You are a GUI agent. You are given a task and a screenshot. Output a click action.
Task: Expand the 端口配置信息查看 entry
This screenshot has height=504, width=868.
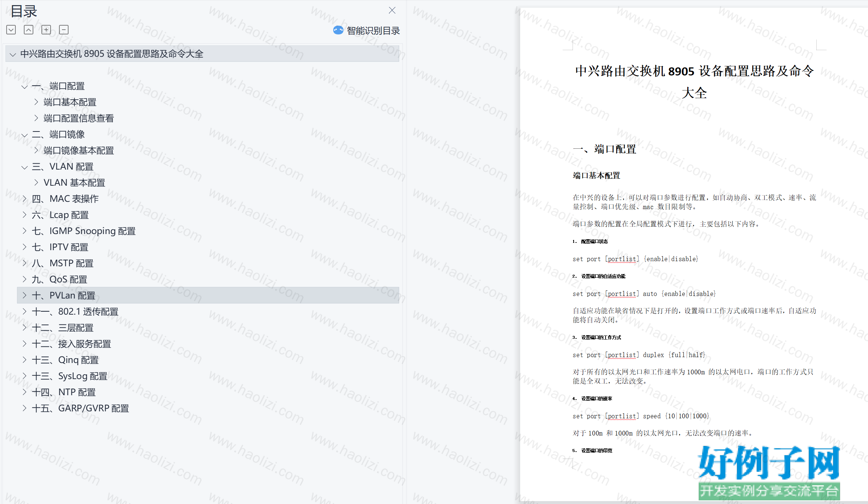click(36, 118)
